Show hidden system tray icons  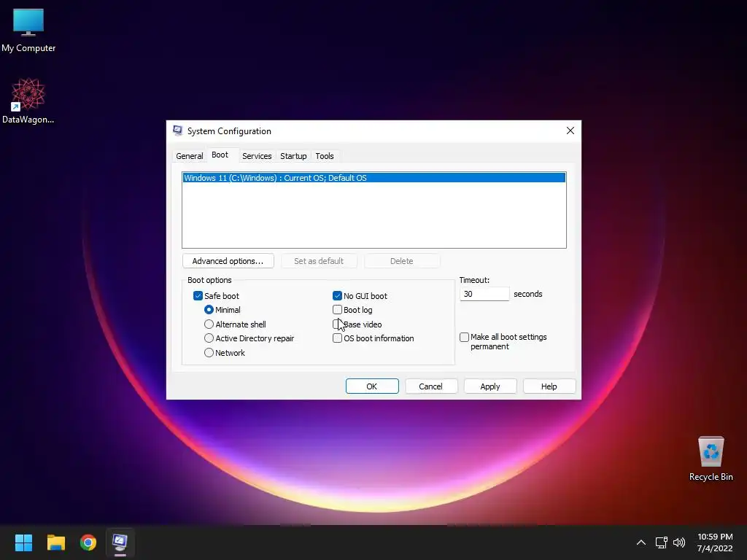641,542
